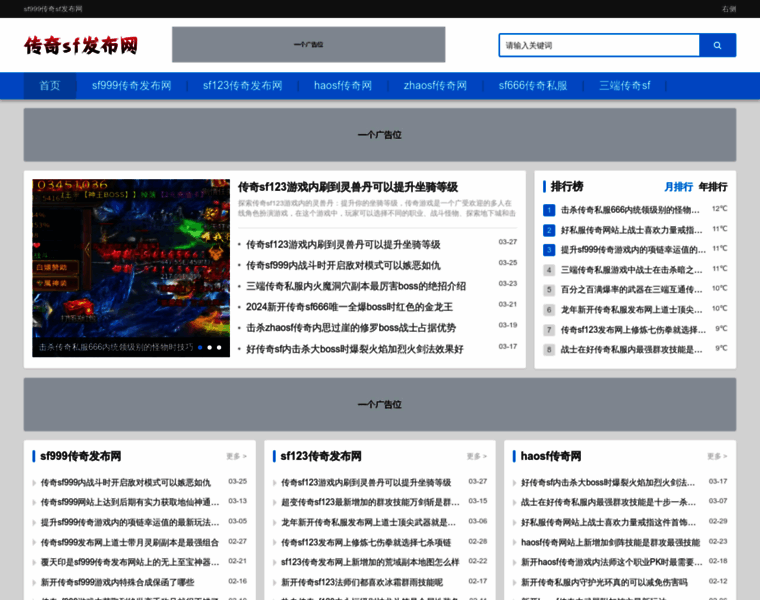
Task: Open zhaosf传奇网 navigation item
Action: click(x=435, y=86)
